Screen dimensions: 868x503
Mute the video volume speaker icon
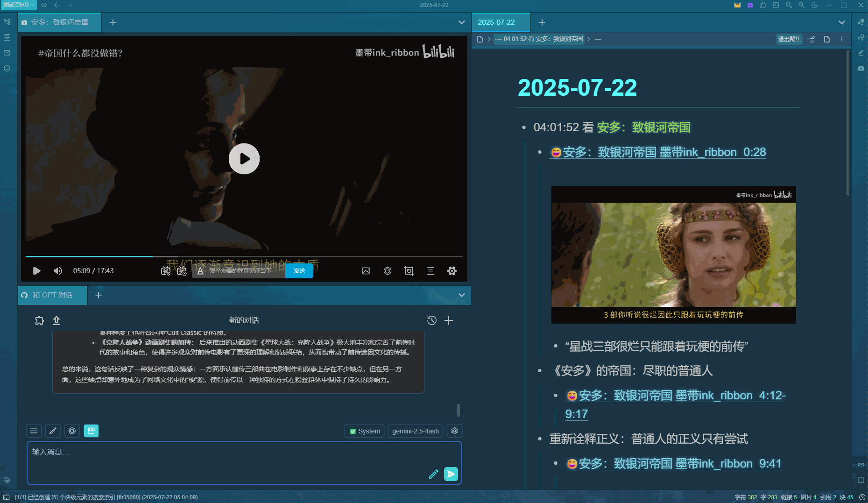(58, 271)
